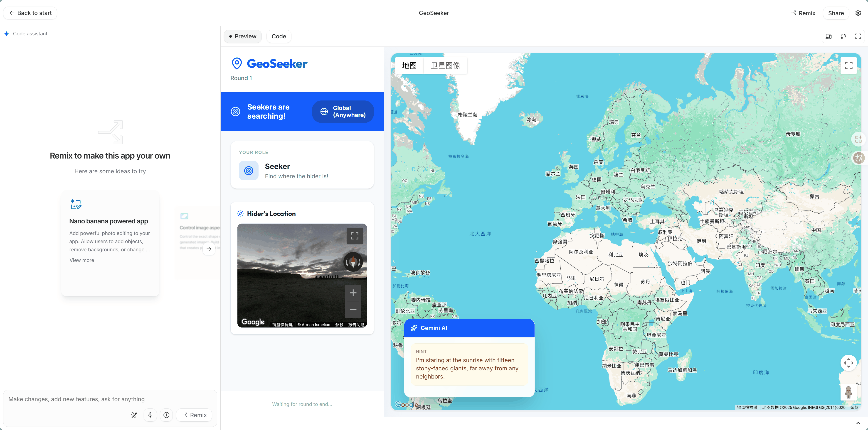This screenshot has height=430, width=868.
Task: Click the Gemini AI panel header
Action: pyautogui.click(x=469, y=328)
